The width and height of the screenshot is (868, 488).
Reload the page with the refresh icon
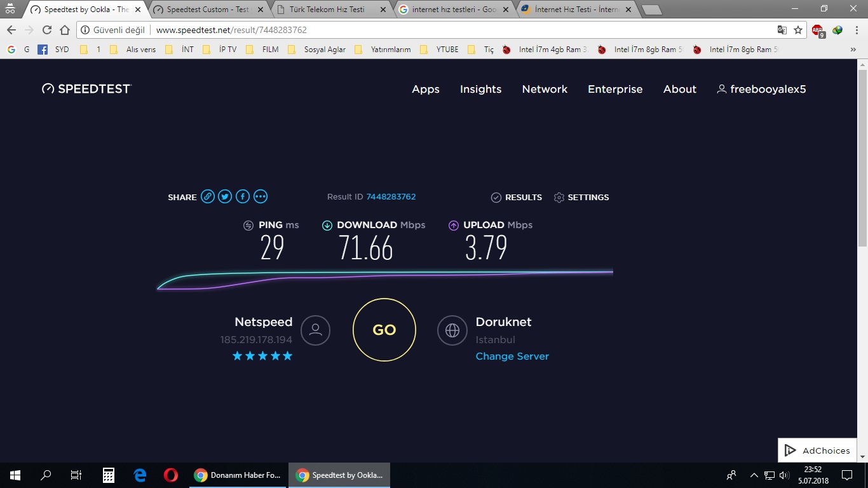click(47, 30)
